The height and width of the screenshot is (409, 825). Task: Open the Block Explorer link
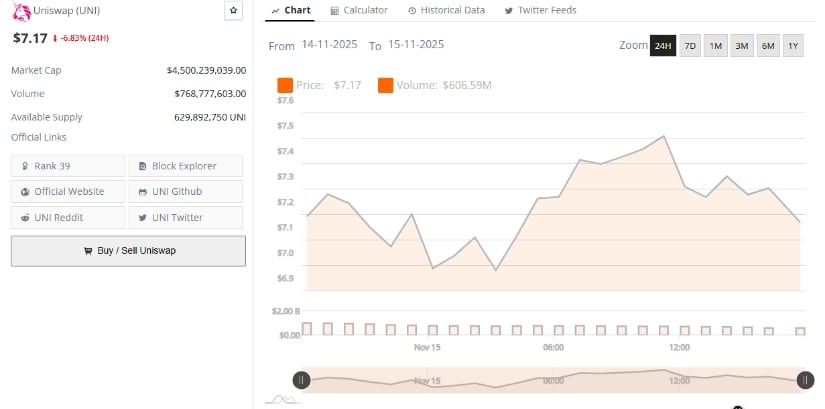coord(185,166)
